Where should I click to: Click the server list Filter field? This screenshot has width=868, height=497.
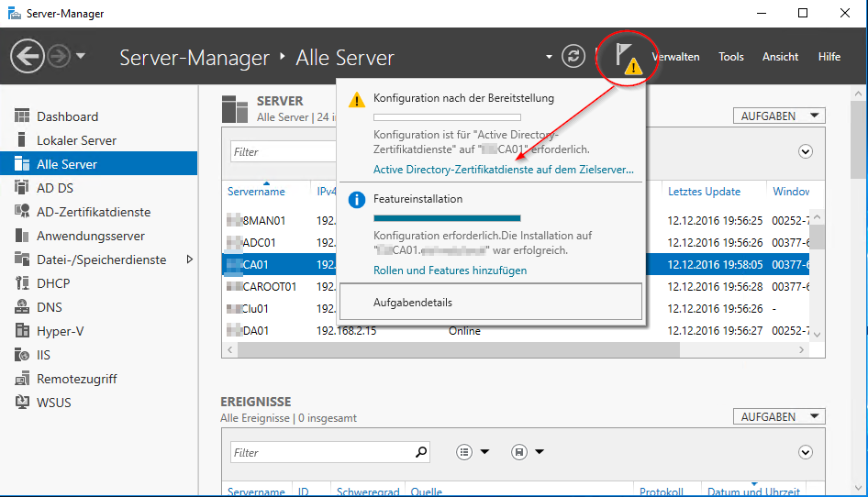(x=284, y=151)
